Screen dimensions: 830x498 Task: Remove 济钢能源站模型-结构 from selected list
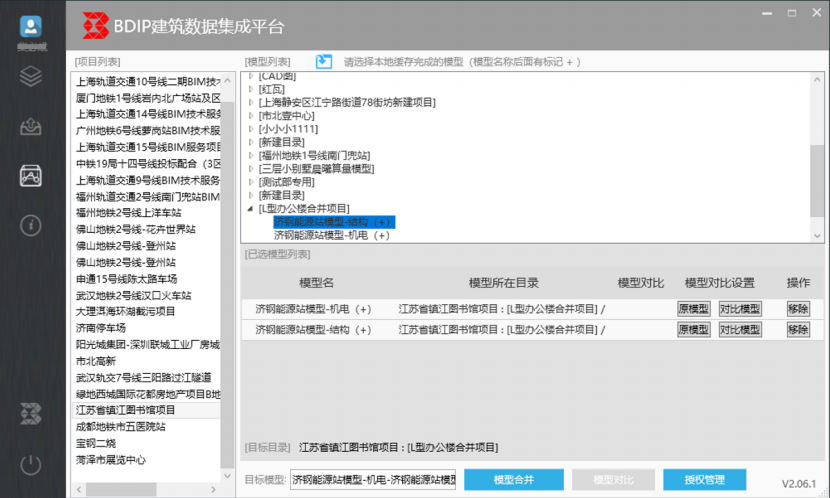798,330
